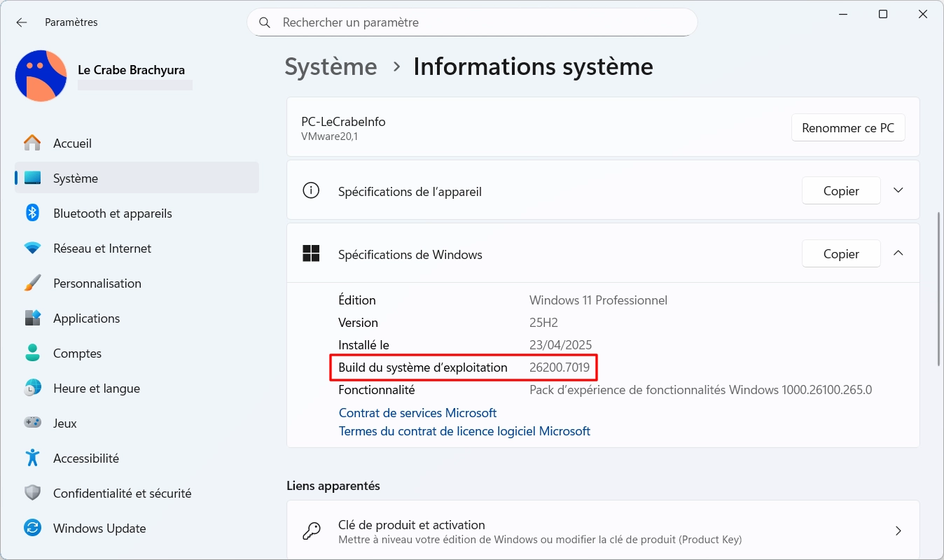Go to the Comptes settings page

(x=77, y=353)
